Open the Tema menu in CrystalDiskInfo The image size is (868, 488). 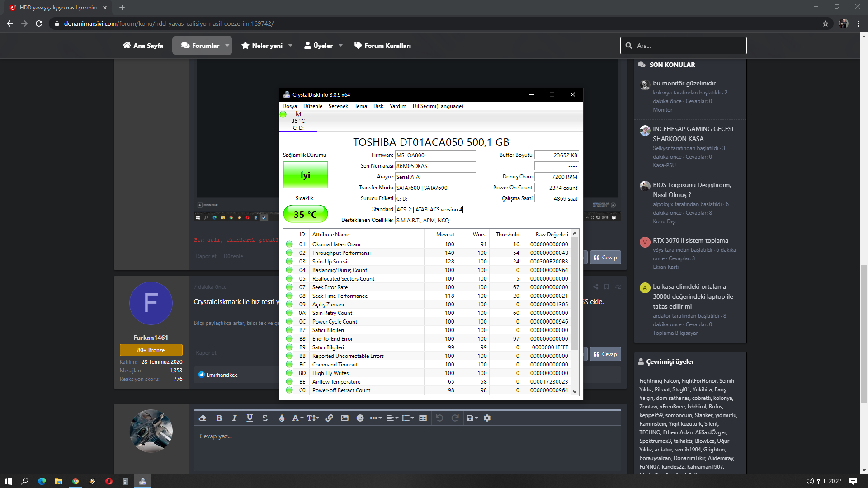pyautogui.click(x=361, y=106)
